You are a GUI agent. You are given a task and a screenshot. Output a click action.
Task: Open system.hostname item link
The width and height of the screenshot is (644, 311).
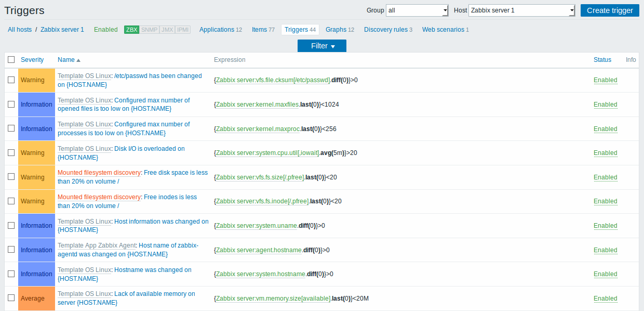[261, 274]
